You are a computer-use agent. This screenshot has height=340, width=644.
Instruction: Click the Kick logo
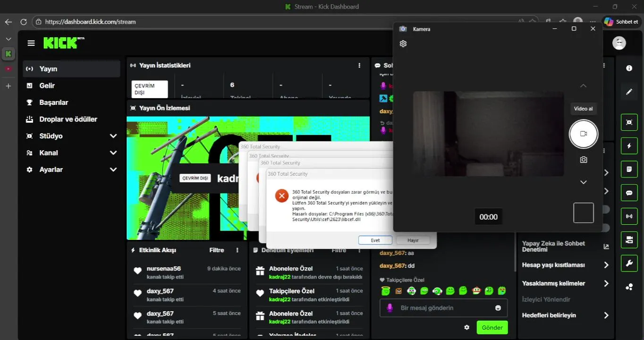click(x=63, y=43)
